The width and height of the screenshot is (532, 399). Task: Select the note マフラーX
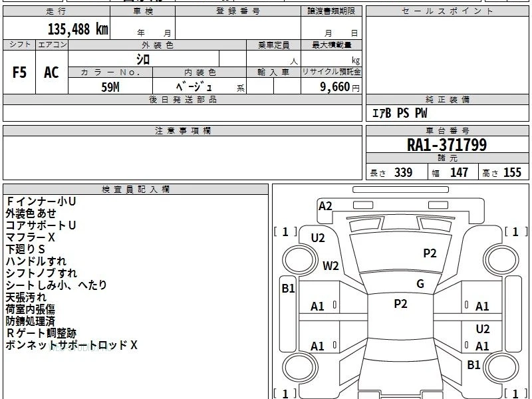coord(30,237)
